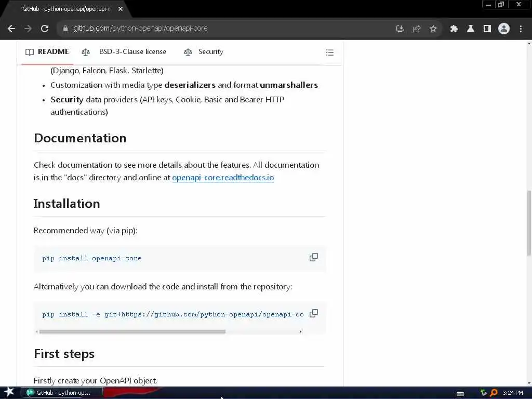Click the code block scroll left arrow
The image size is (532, 399).
coord(37,332)
